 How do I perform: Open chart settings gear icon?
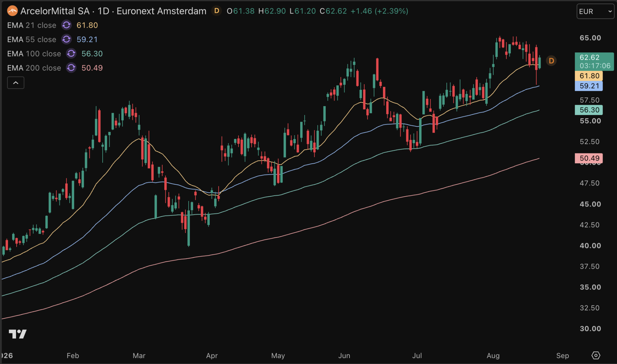coord(596,355)
